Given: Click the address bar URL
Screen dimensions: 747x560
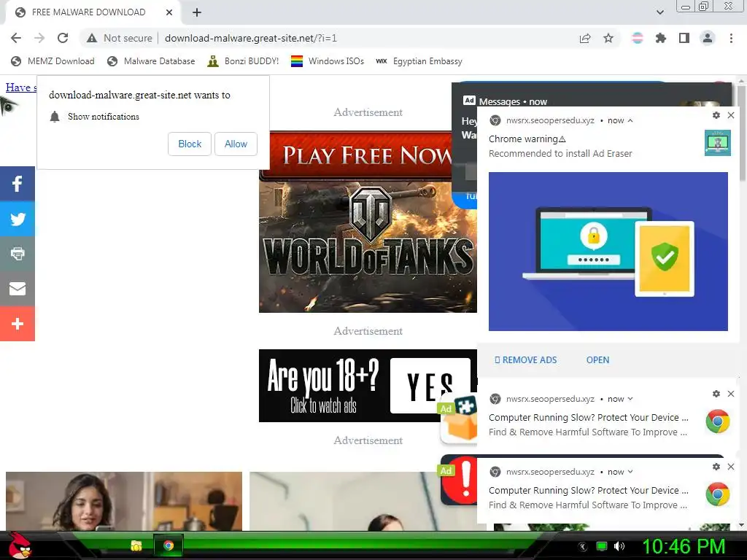Looking at the screenshot, I should point(251,38).
